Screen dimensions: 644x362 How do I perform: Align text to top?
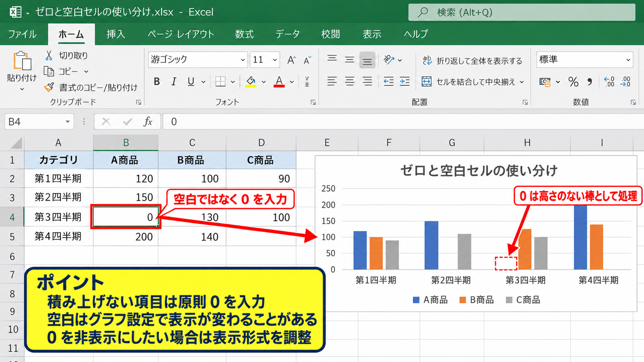332,60
